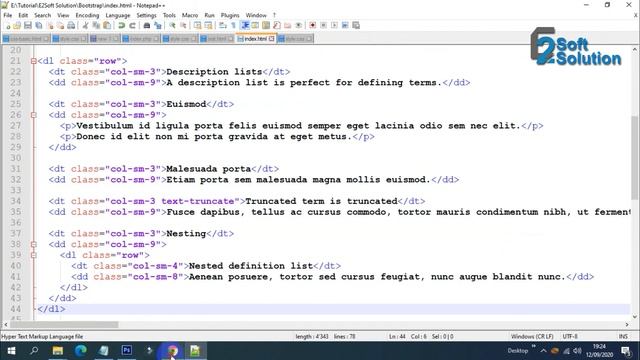Click the UTF-8 encoding status field
The height and width of the screenshot is (360, 640).
(570, 336)
